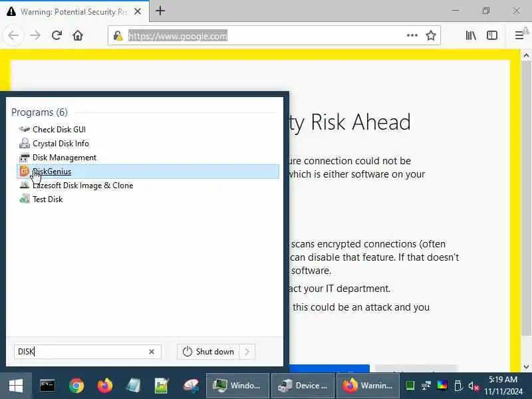Click the connection lock warning icon

(x=118, y=36)
